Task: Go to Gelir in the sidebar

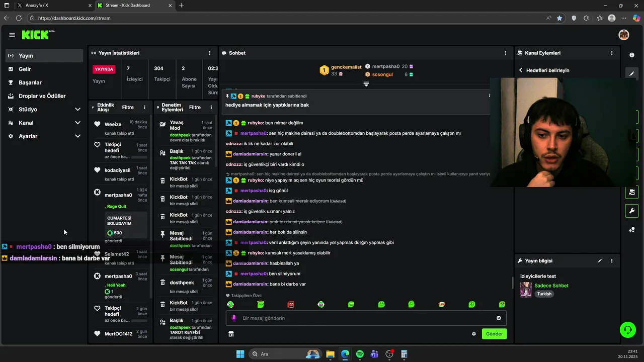Action: (x=44, y=69)
